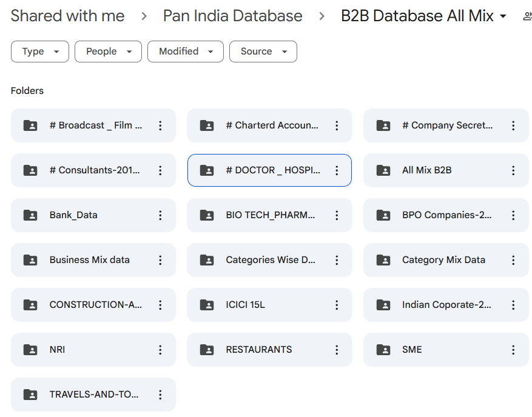Open the Modified filter dropdown

(186, 52)
